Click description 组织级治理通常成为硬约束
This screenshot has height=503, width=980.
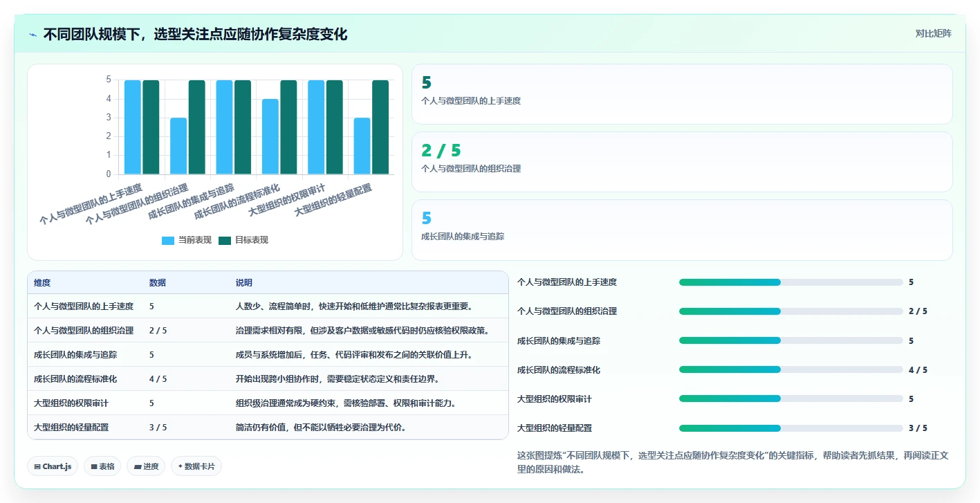click(346, 403)
